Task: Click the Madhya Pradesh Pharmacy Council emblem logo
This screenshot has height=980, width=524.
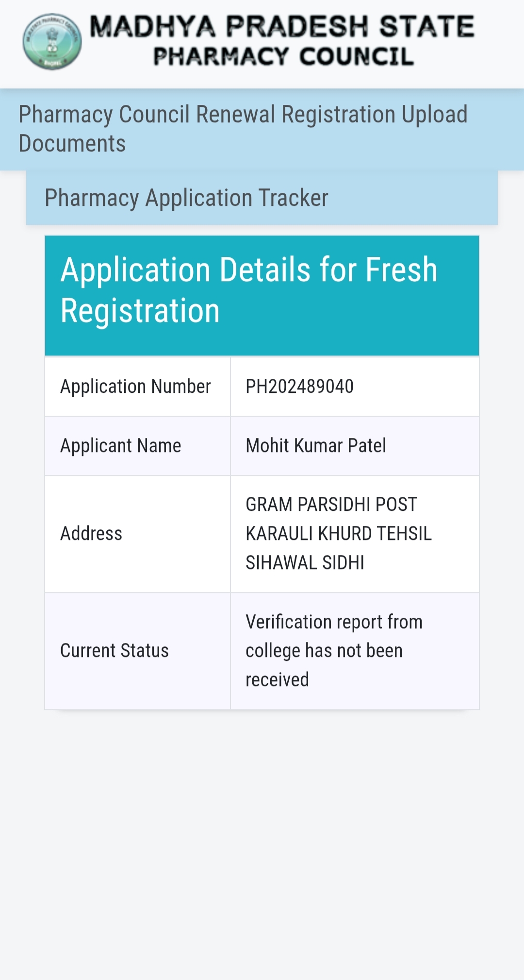Action: pyautogui.click(x=52, y=42)
